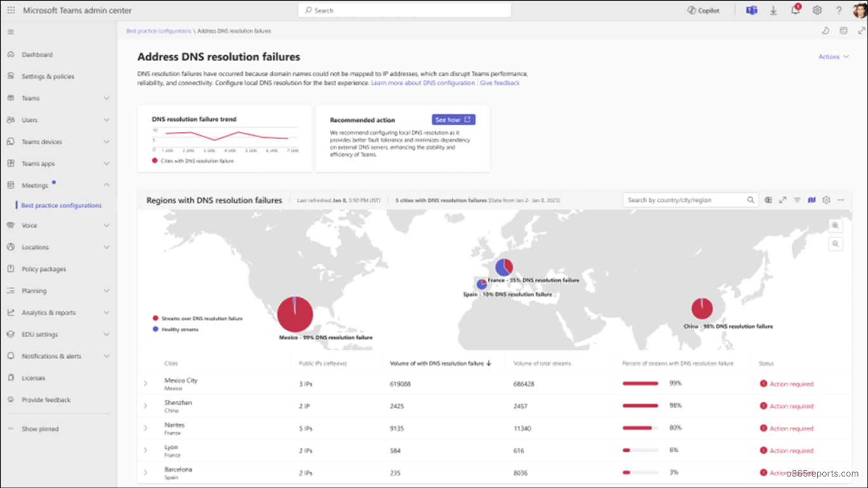This screenshot has height=488, width=868.
Task: Toggle the map view icon
Action: [812, 200]
